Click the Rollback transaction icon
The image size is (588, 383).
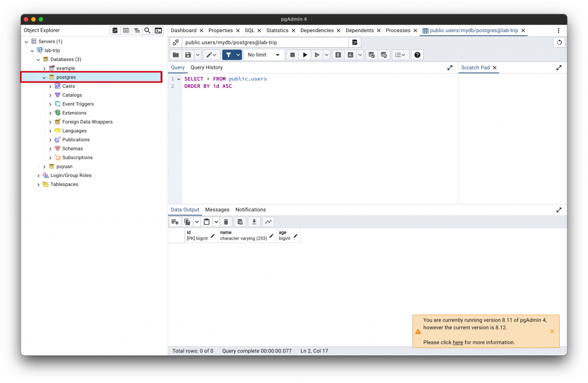(384, 55)
